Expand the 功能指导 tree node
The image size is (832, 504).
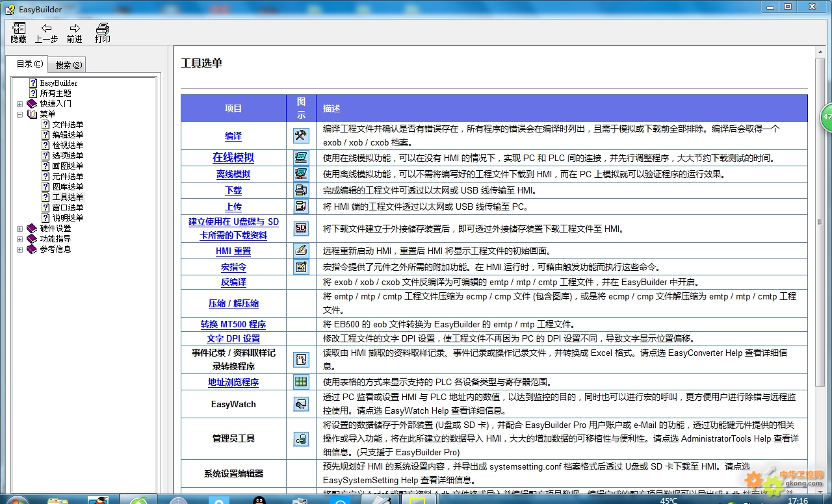pos(19,239)
